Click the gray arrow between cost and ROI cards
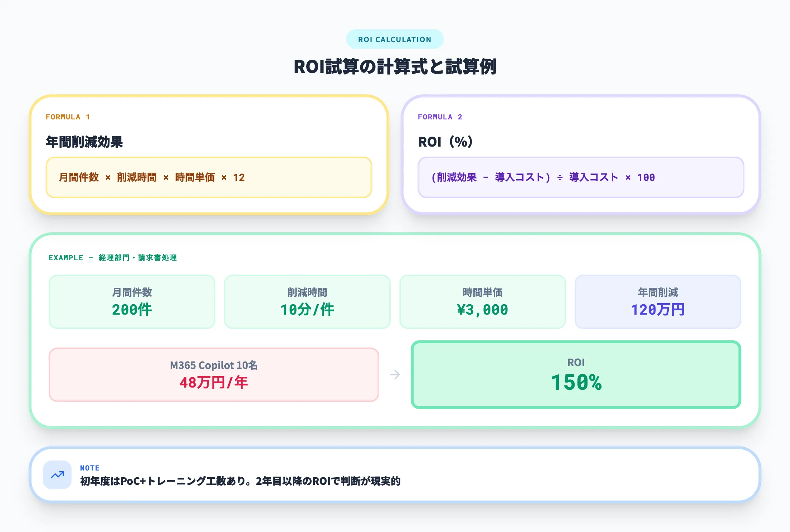Viewport: 790px width, 532px height. (x=395, y=375)
